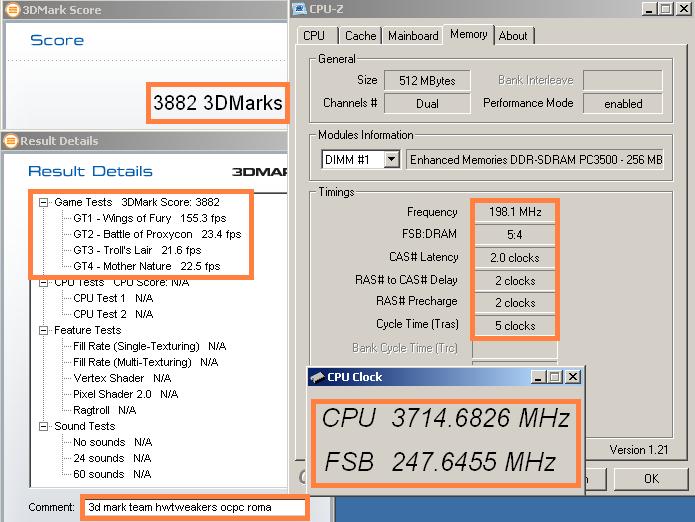Screen dimensions: 695x522
Task: Minimize the CPU-Z window
Action: (649, 9)
